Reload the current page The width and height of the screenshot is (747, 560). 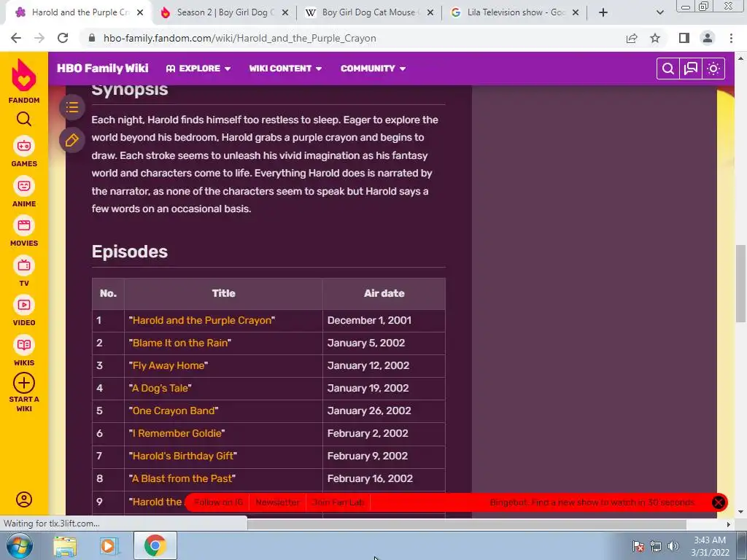point(63,38)
